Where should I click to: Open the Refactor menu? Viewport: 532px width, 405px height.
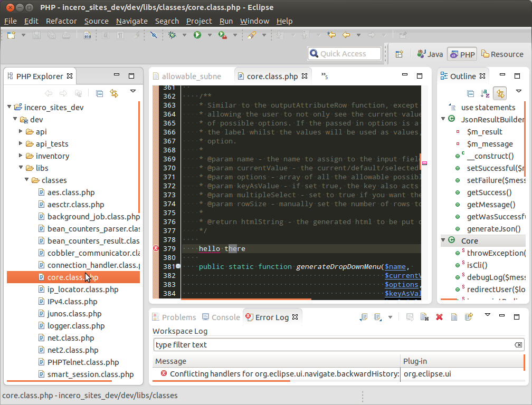(x=61, y=21)
